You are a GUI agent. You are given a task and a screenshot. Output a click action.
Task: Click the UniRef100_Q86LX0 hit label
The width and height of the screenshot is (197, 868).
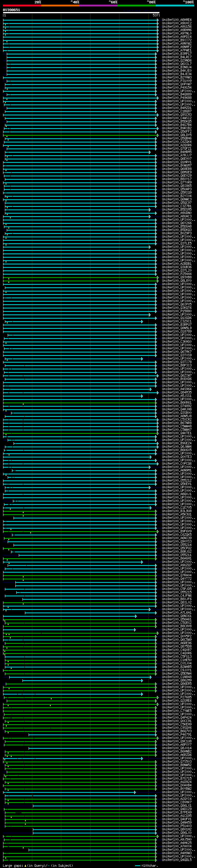tap(177, 833)
